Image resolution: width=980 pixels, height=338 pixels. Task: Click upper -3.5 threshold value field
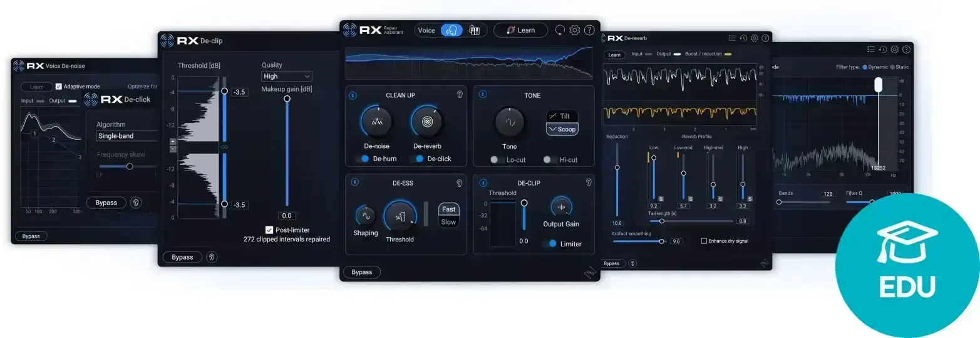point(240,92)
